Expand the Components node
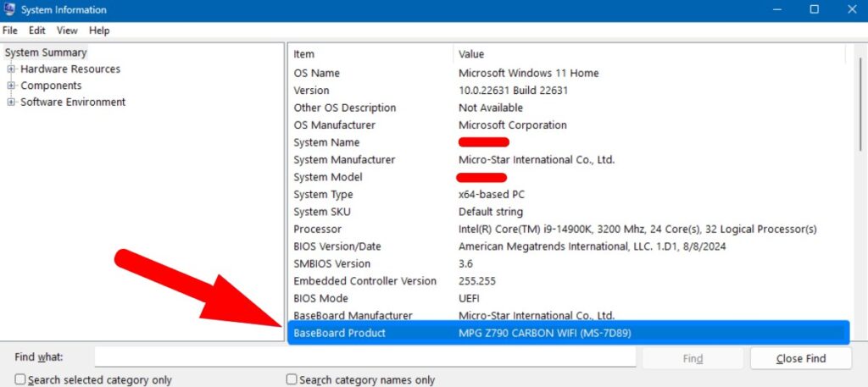Image resolution: width=868 pixels, height=387 pixels. point(11,86)
